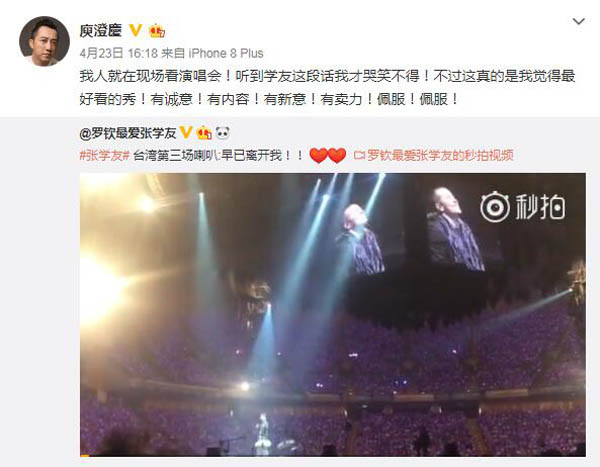Open the post via timestamp 4月23日 16:18
The height and width of the screenshot is (467, 600).
coord(119,53)
